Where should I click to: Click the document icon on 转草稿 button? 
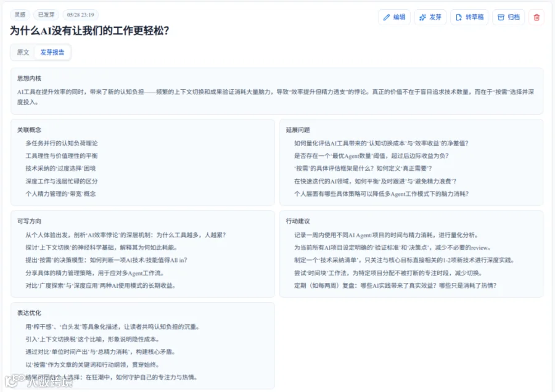[x=459, y=17]
